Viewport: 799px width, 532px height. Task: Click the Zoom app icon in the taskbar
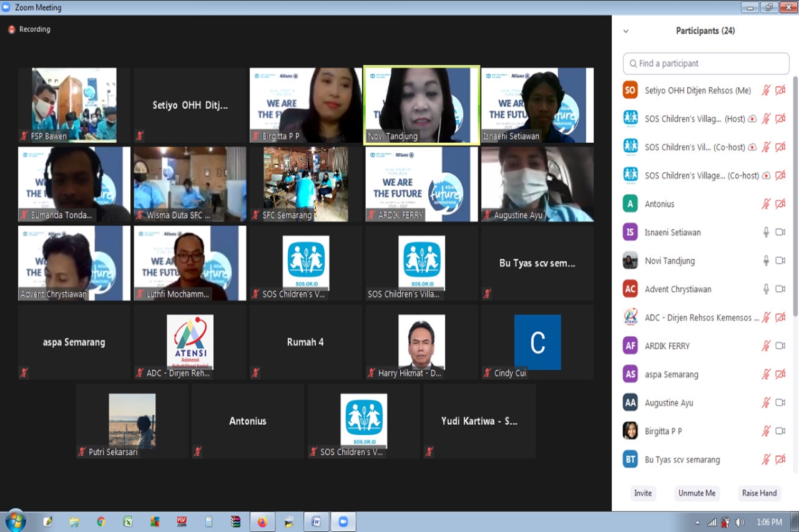point(343,521)
